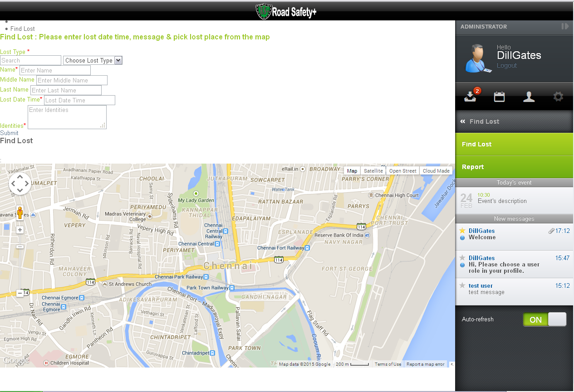The width and height of the screenshot is (574, 392).
Task: Click Chennai High Court map marker
Action: click(x=372, y=195)
